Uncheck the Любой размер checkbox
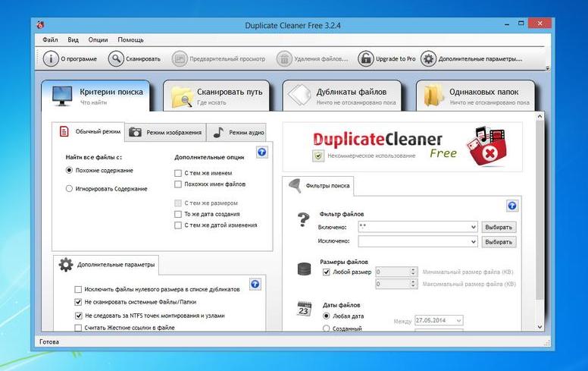Image resolution: width=588 pixels, height=371 pixels. coord(327,272)
